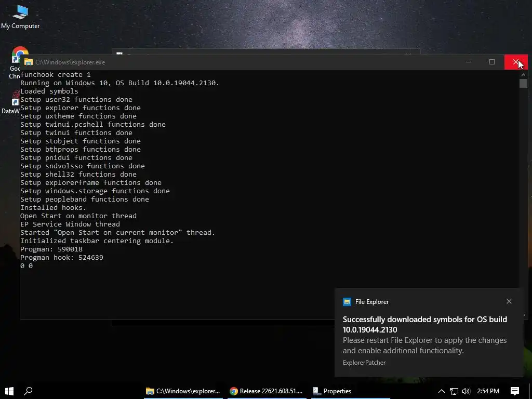The image size is (532, 399).
Task: Click the console scrollbar up arrow
Action: pos(523,74)
